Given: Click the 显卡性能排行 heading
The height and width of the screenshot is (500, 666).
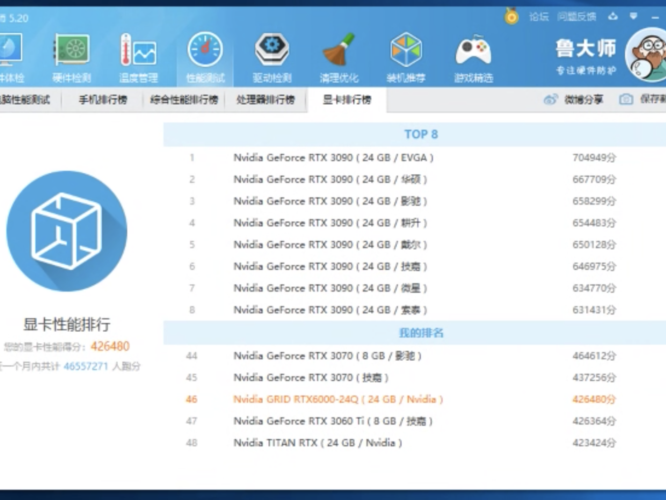Looking at the screenshot, I should click(67, 325).
